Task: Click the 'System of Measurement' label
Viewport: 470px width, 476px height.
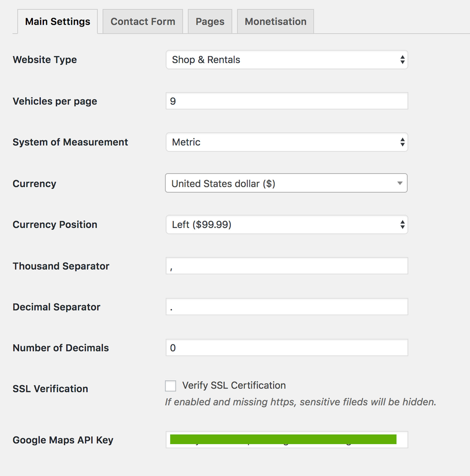Action: (x=70, y=142)
